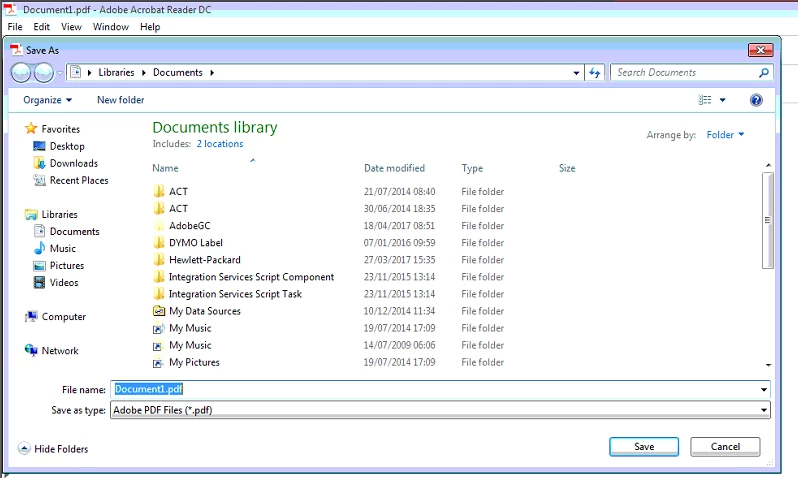This screenshot has height=478, width=798.
Task: Click the AdobeGC folder icon
Action: 159,226
